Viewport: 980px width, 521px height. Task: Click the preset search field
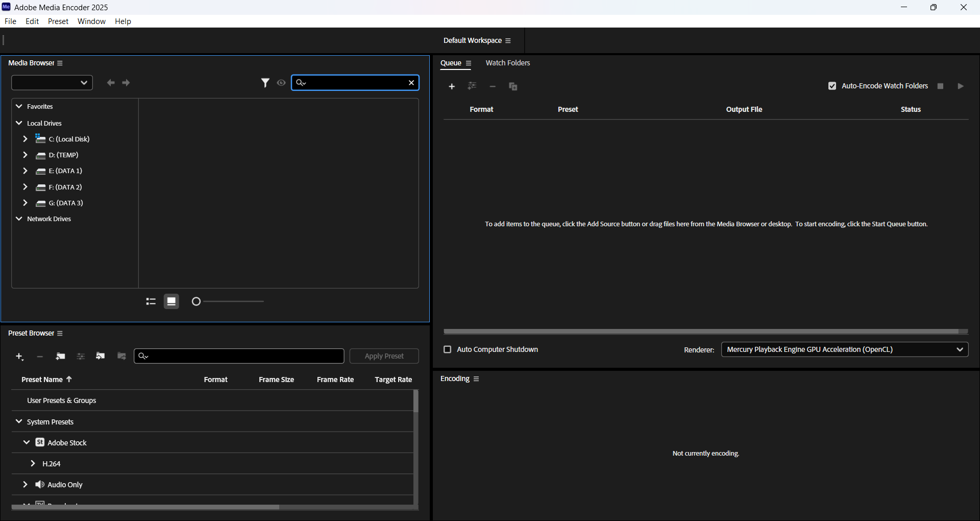[239, 356]
